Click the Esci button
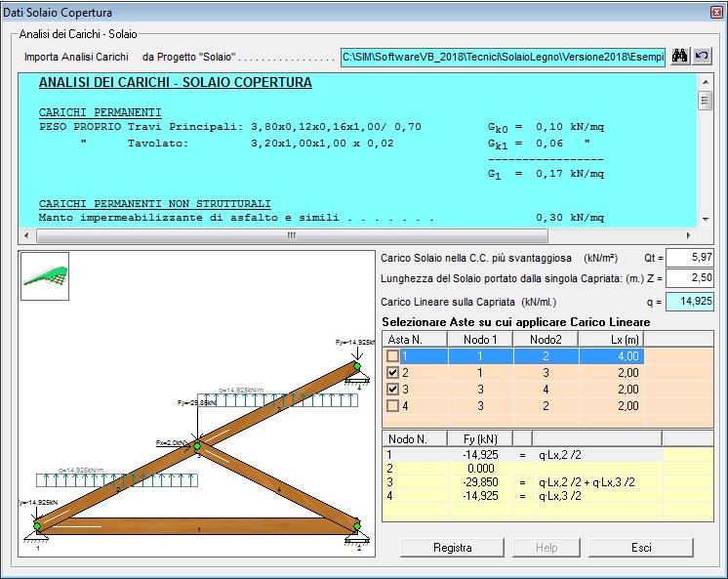Screen dimensions: 728x579 641,548
